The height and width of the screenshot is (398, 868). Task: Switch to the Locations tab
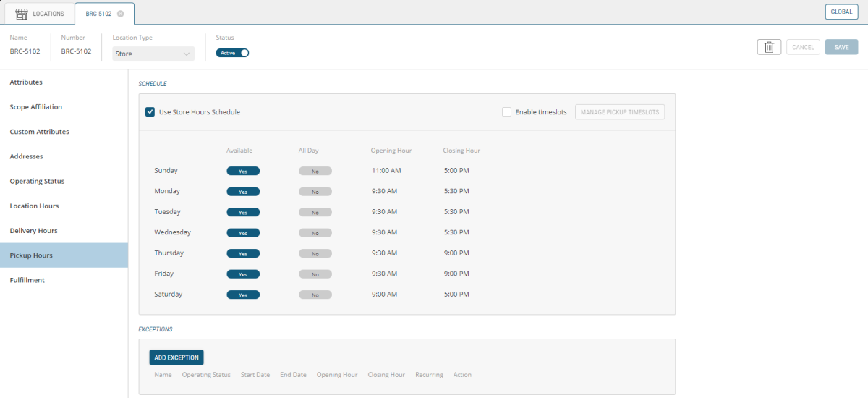(x=41, y=14)
